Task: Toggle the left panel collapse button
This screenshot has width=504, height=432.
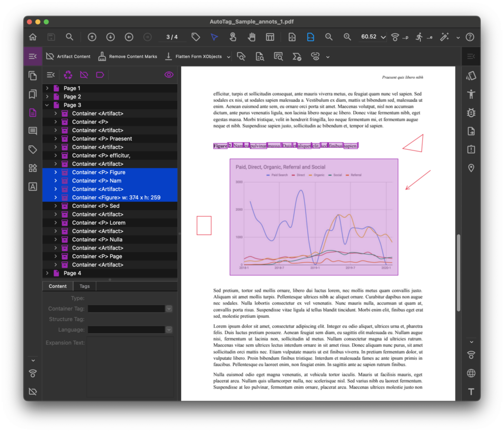Action: coord(33,57)
